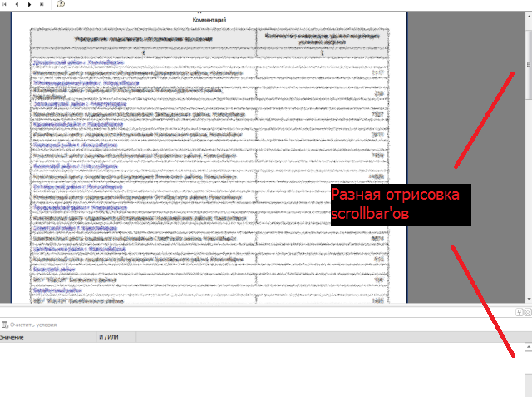Viewport: 532px width, 397px height.
Task: Go to the first report page
Action: click(x=4, y=4)
